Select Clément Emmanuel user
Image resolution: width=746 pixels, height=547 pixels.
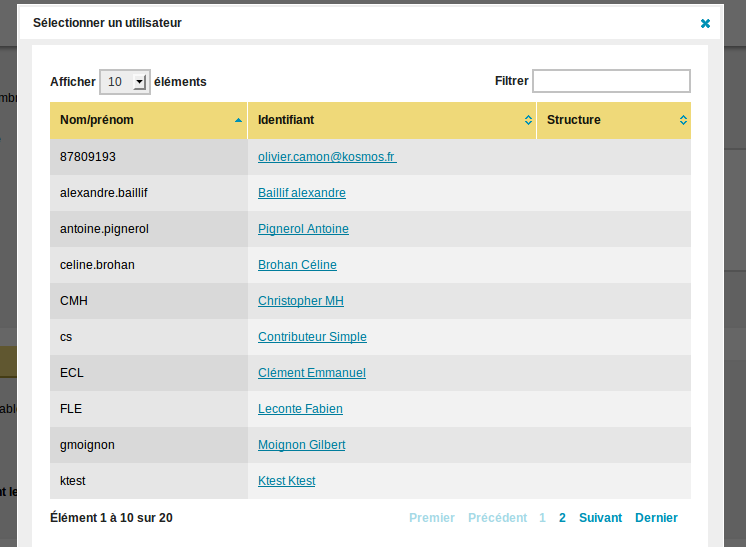coord(312,373)
